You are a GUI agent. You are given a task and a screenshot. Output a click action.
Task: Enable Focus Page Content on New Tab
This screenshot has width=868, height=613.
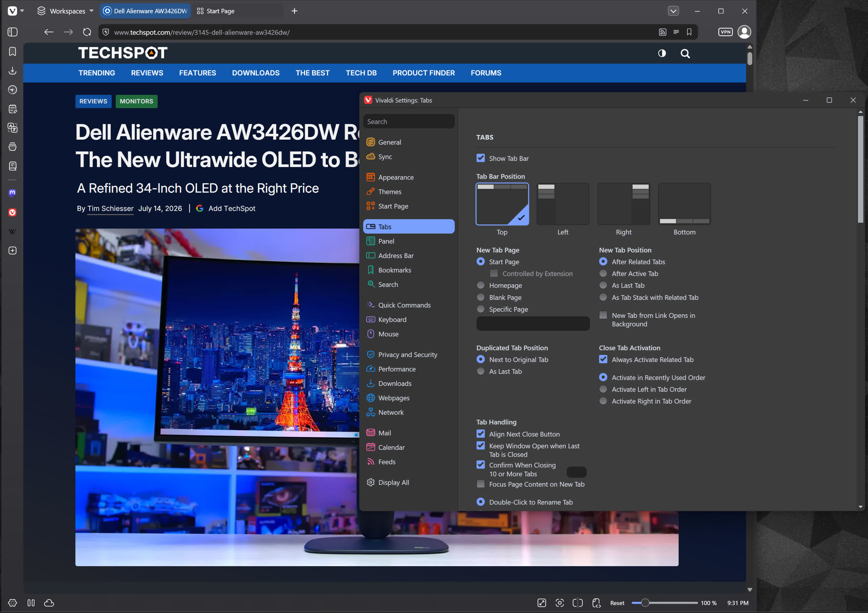tap(480, 484)
